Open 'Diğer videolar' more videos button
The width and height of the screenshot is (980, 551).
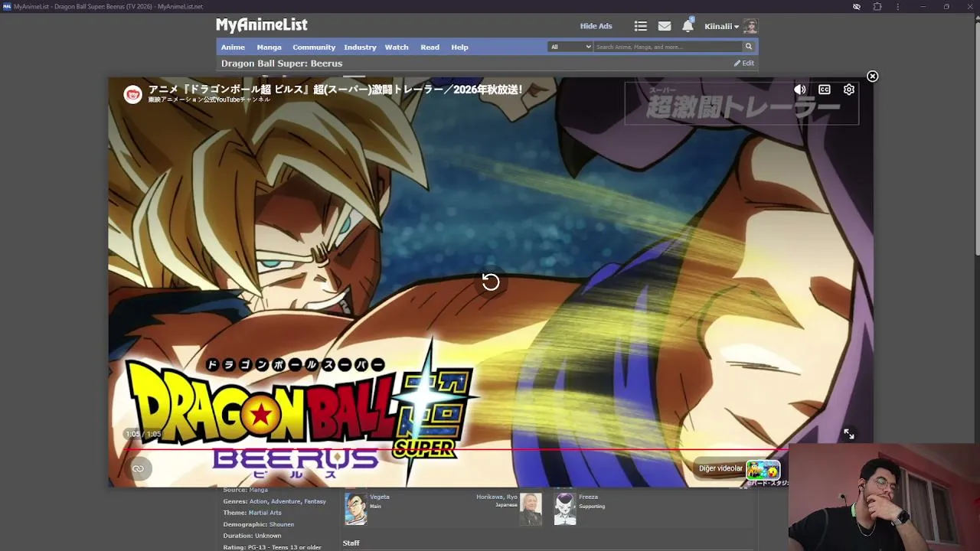[739, 468]
